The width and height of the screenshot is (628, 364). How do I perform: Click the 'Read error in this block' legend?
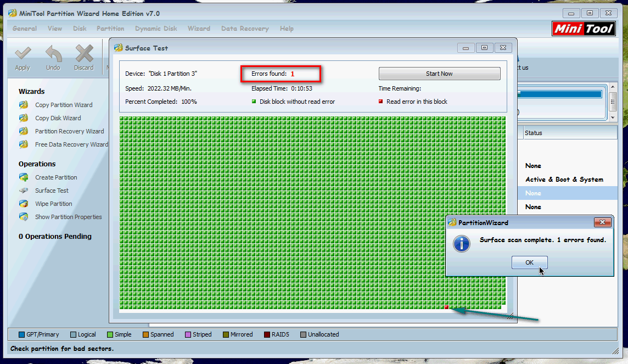point(417,102)
